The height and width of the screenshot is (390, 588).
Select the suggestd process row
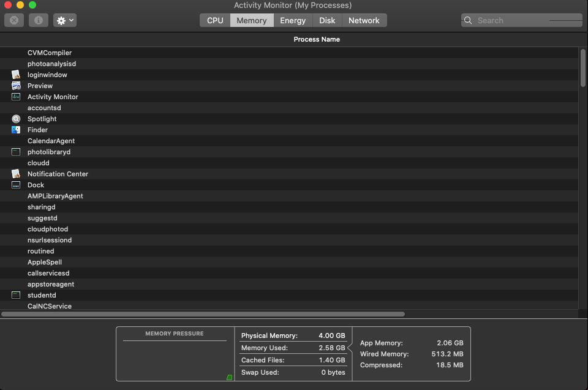pos(288,218)
